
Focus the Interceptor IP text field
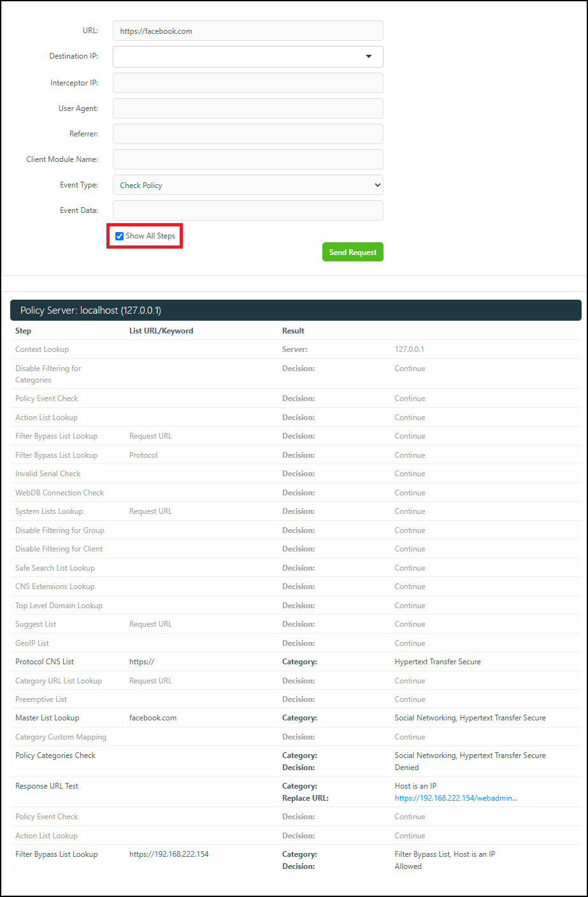(248, 83)
